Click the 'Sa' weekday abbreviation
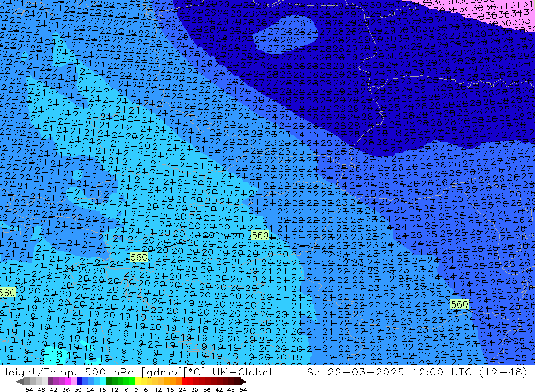This screenshot has height=392, width=535. point(313,372)
